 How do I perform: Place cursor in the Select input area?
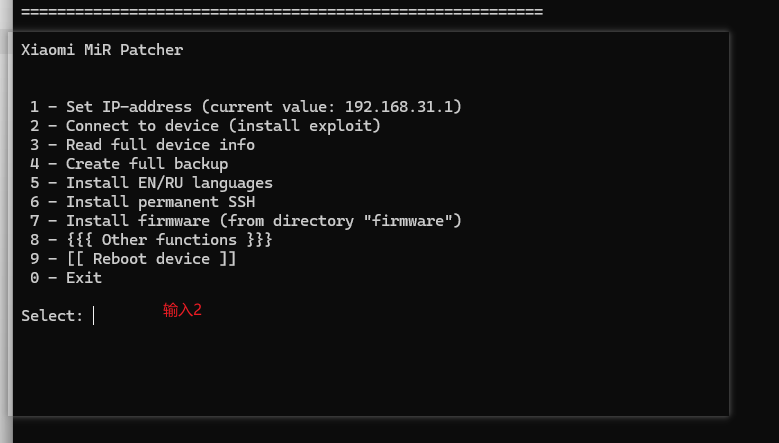point(94,316)
